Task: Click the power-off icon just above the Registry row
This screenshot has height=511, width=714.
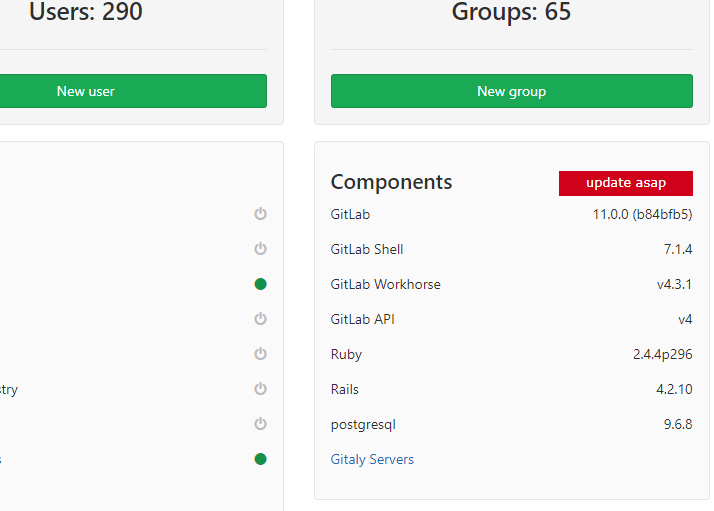Action: click(x=260, y=354)
